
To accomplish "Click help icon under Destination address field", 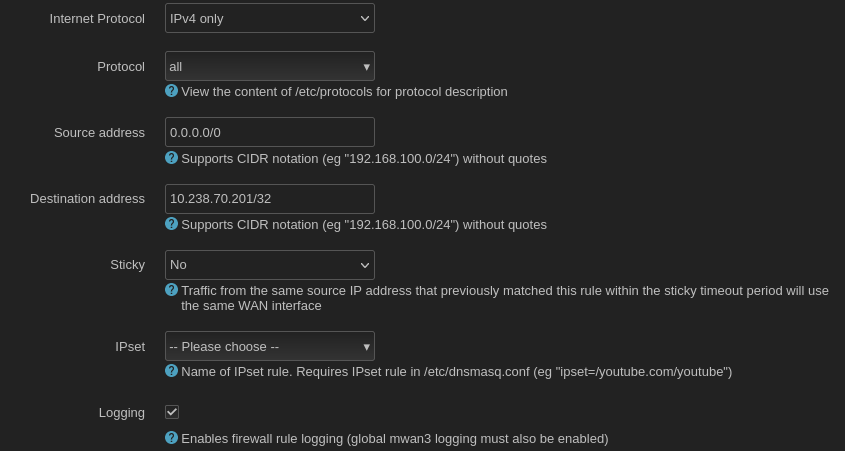I will click(x=171, y=224).
